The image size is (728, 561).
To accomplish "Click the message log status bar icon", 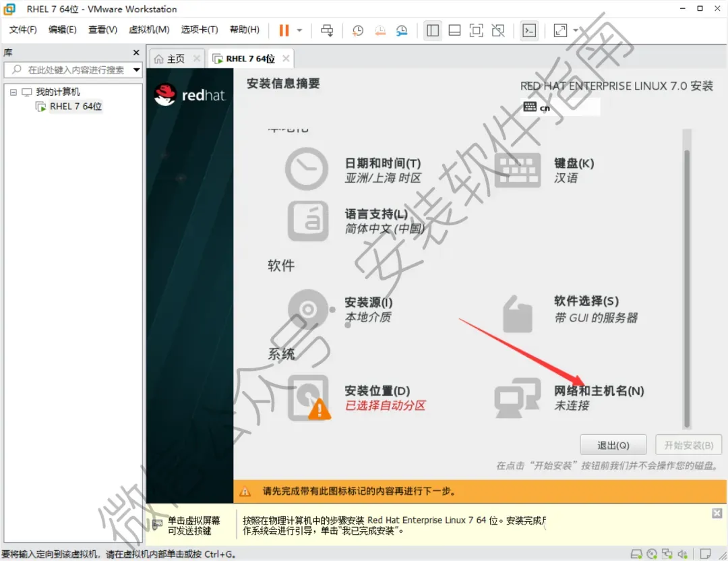I will [x=705, y=554].
